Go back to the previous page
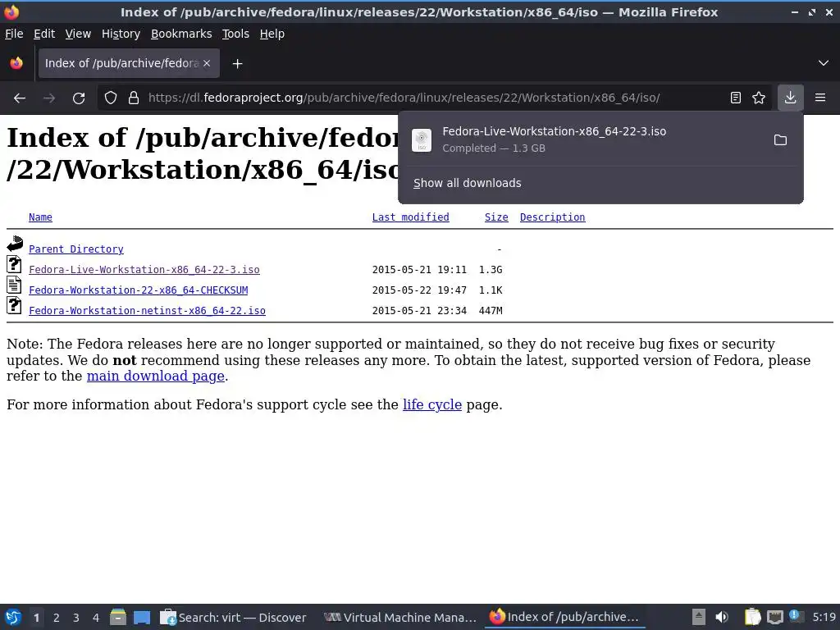This screenshot has height=630, width=840. [20, 98]
